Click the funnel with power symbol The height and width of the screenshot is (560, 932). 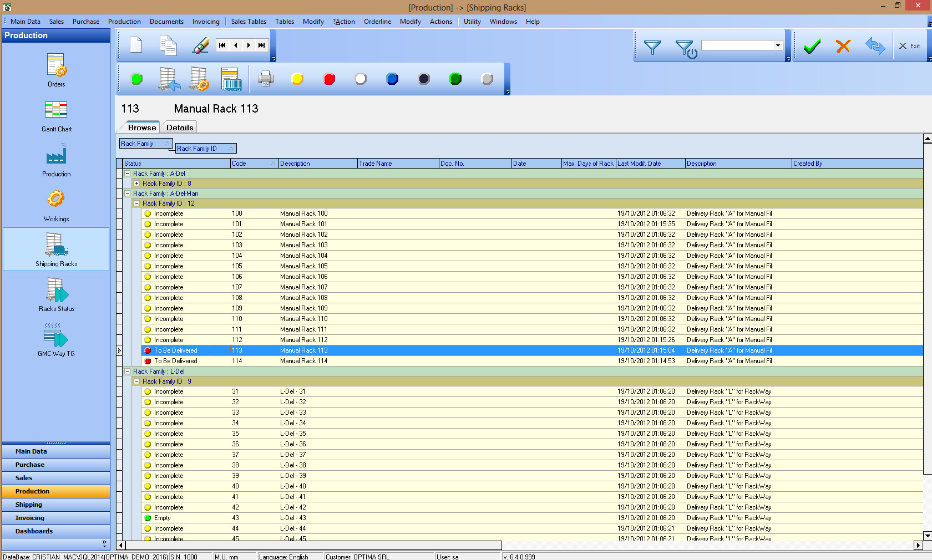686,49
